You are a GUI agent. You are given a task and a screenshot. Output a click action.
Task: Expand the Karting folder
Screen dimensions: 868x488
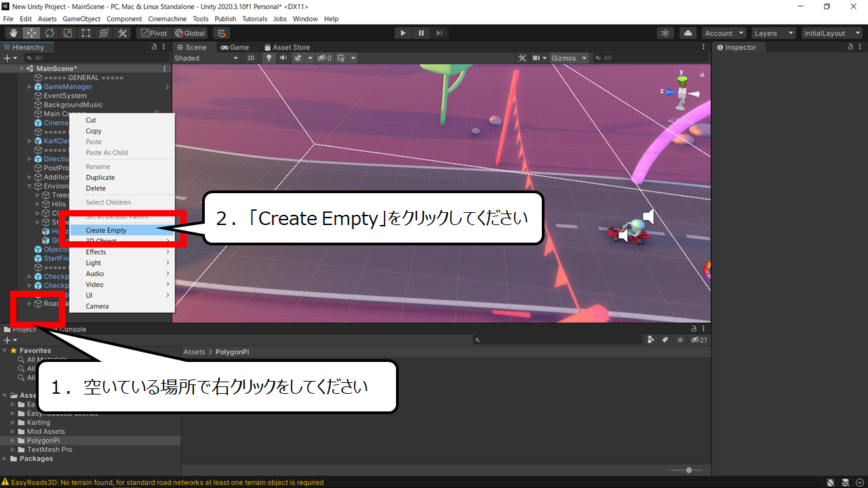[x=13, y=423]
